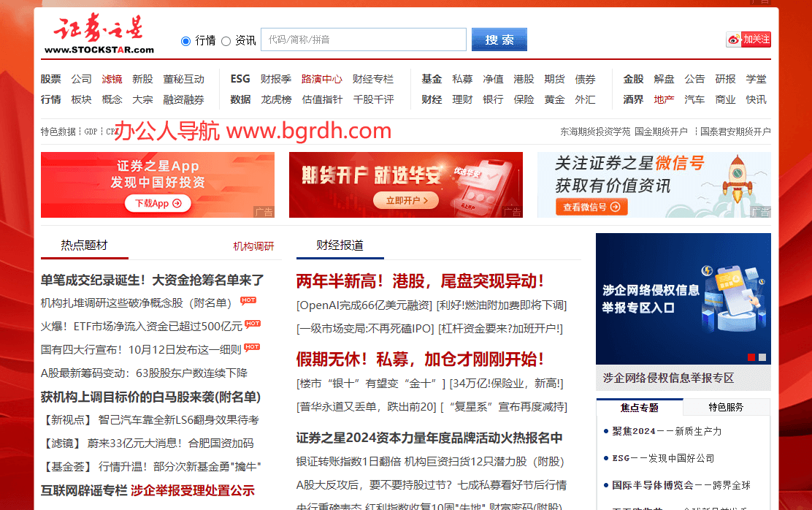Select the 行情 radio button

[x=185, y=41]
